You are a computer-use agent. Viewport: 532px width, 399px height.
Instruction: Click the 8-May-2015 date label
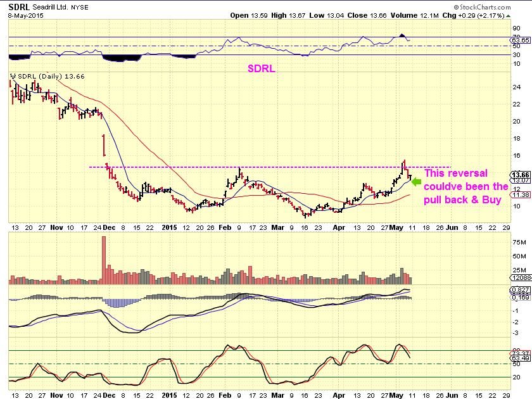pyautogui.click(x=26, y=16)
